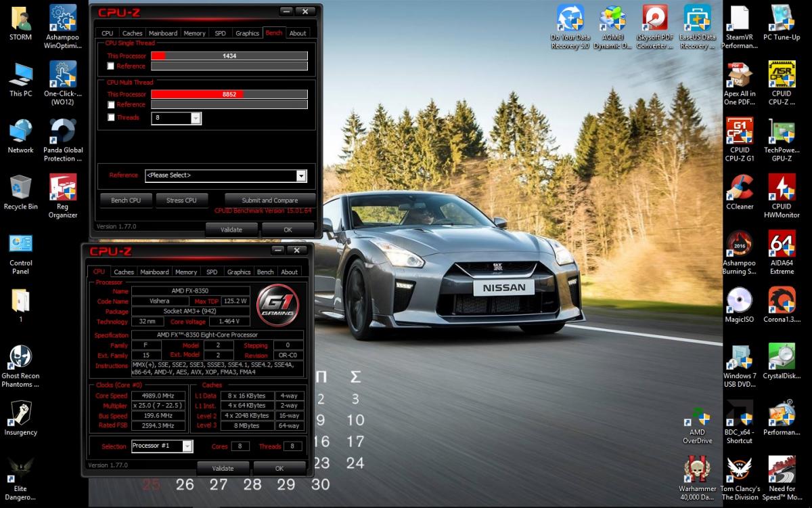Click the Code Name value Vishera
812x508 pixels.
click(x=160, y=301)
